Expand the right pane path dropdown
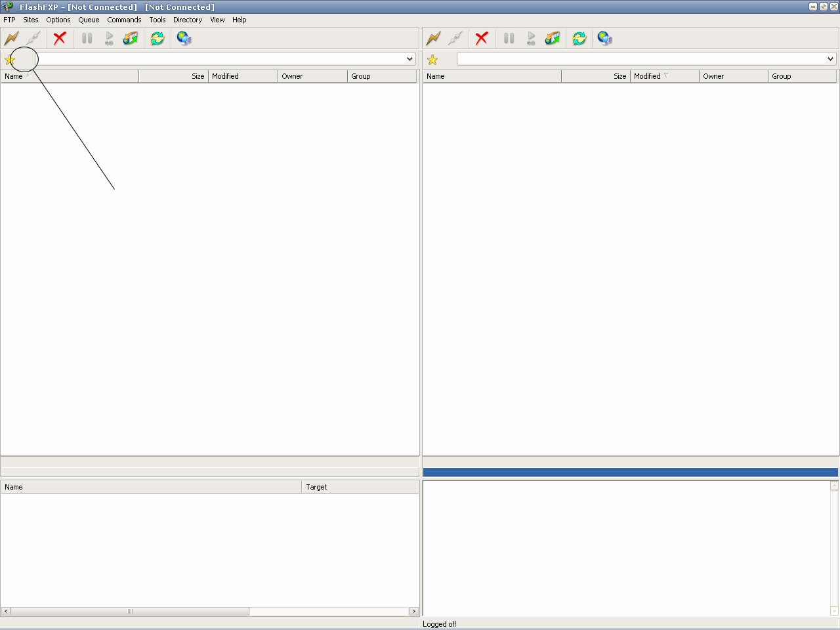This screenshot has height=630, width=840. click(x=830, y=59)
